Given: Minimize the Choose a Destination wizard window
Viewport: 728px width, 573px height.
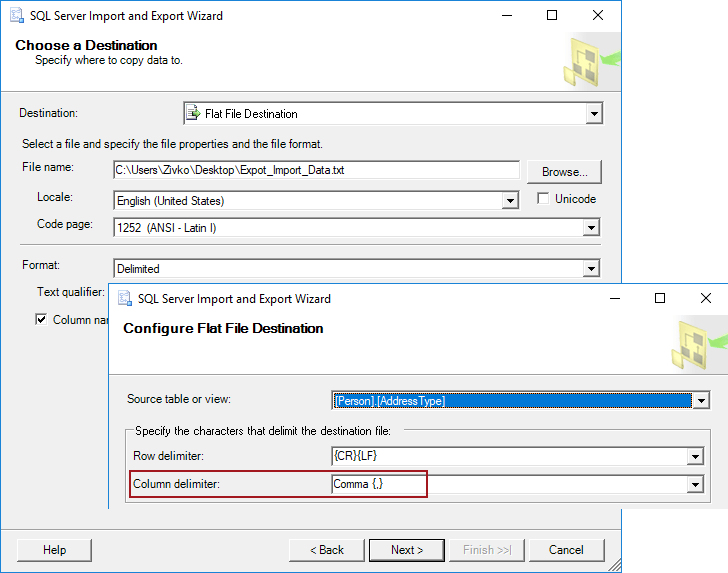Looking at the screenshot, I should click(507, 15).
